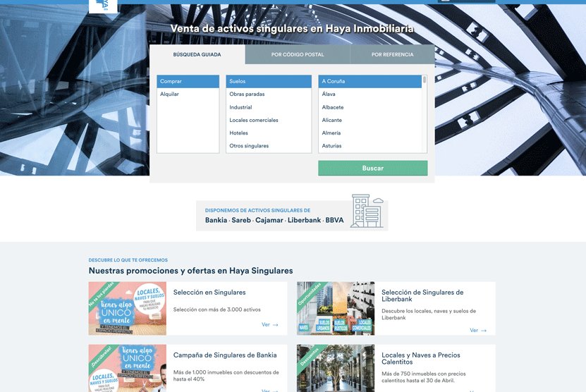This screenshot has height=392, width=586.
Task: Open Locales y Naves a Precios Calentitos
Action: tap(421, 358)
